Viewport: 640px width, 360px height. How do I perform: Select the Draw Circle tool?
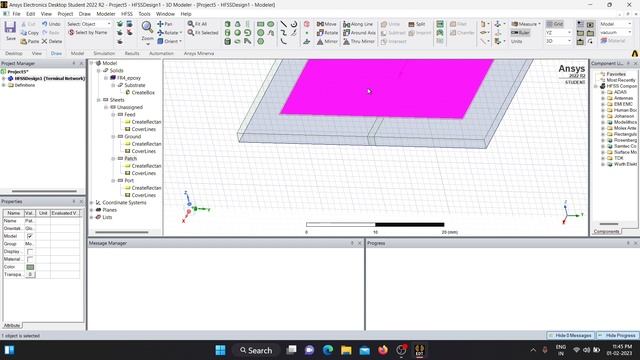click(x=260, y=33)
